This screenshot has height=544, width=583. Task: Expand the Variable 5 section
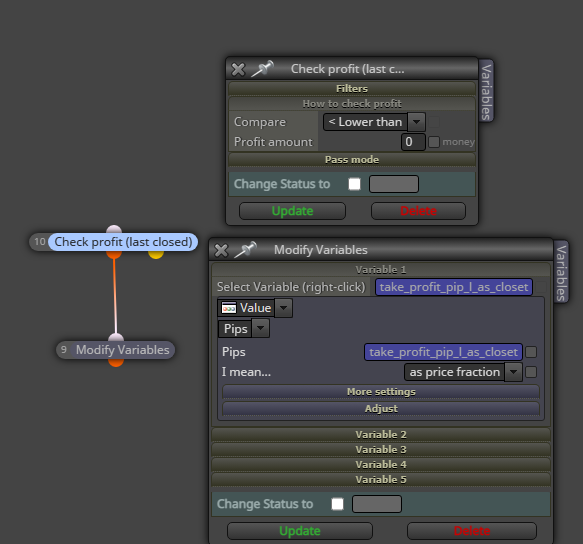click(381, 479)
